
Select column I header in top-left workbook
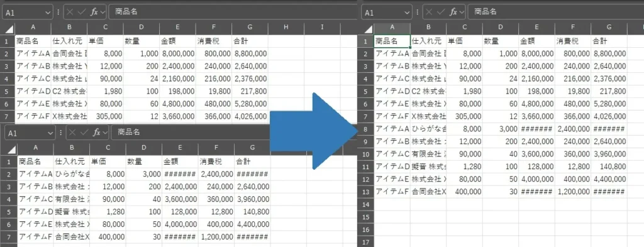(323, 28)
